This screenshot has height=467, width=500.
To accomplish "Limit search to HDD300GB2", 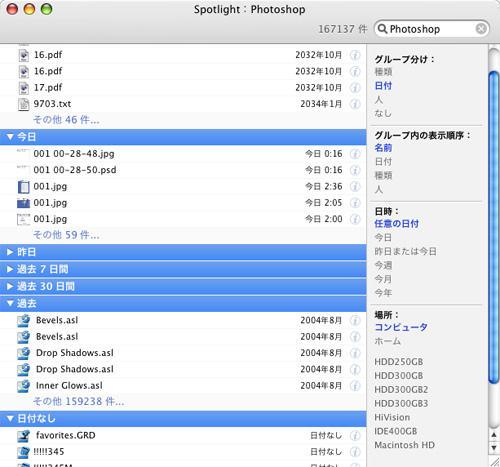I will (x=401, y=390).
